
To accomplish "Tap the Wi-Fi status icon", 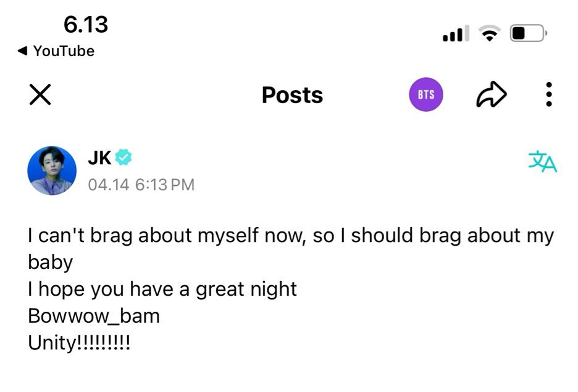I will (489, 33).
